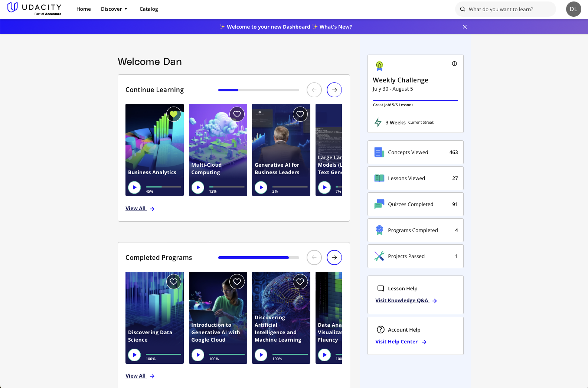Click the 'July 30 - August 5' date text
This screenshot has height=388, width=588.
pyautogui.click(x=393, y=89)
